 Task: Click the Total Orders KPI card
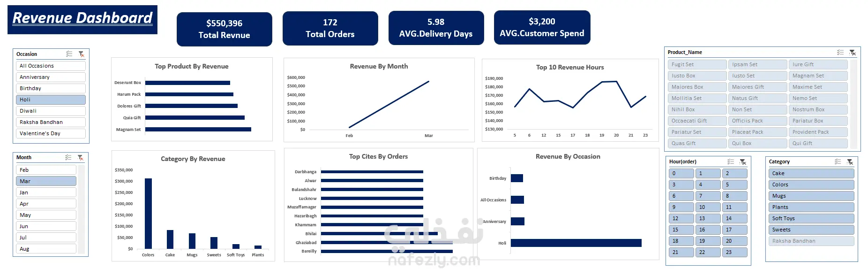[330, 28]
